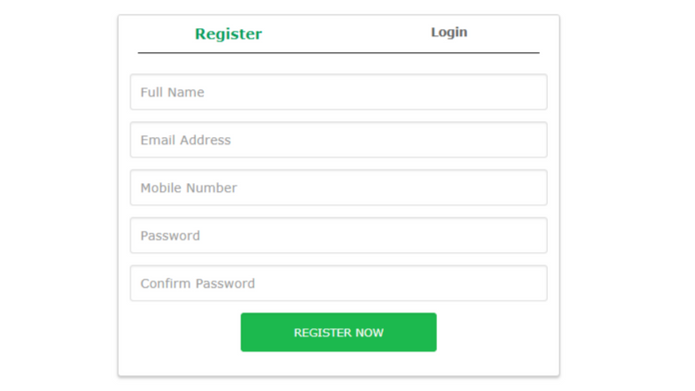Click the Confirm Password input above Register Now
The image size is (695, 391).
(339, 283)
